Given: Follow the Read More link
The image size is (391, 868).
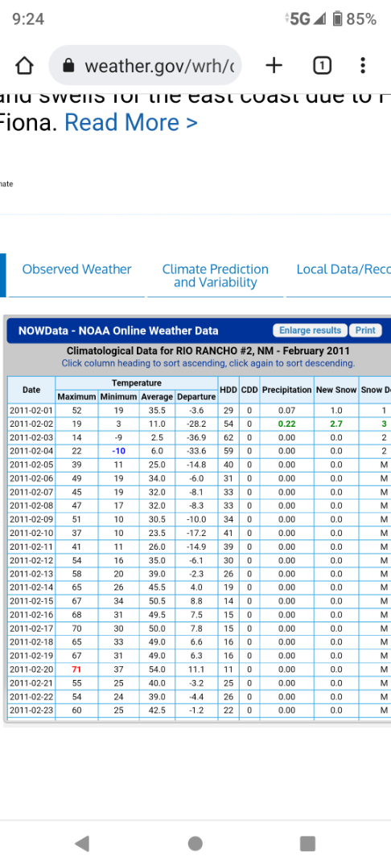Looking at the screenshot, I should 130,122.
